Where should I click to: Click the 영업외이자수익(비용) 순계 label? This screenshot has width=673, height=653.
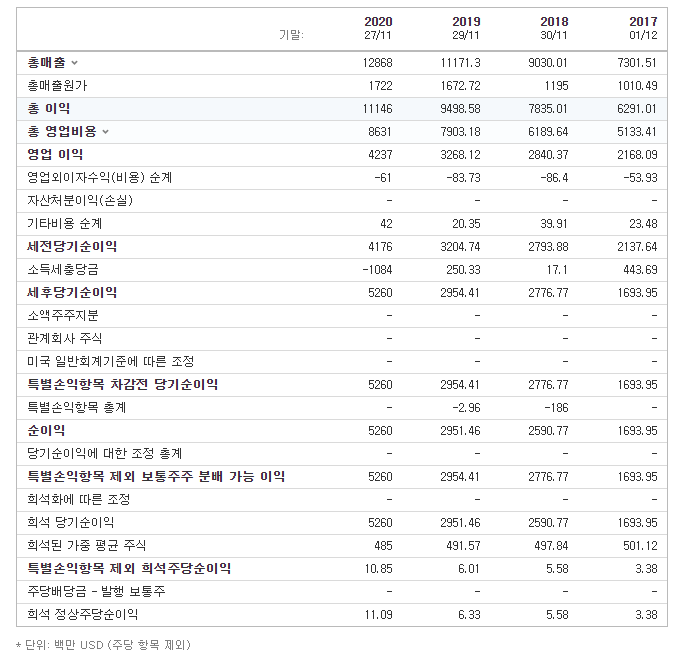pyautogui.click(x=100, y=177)
